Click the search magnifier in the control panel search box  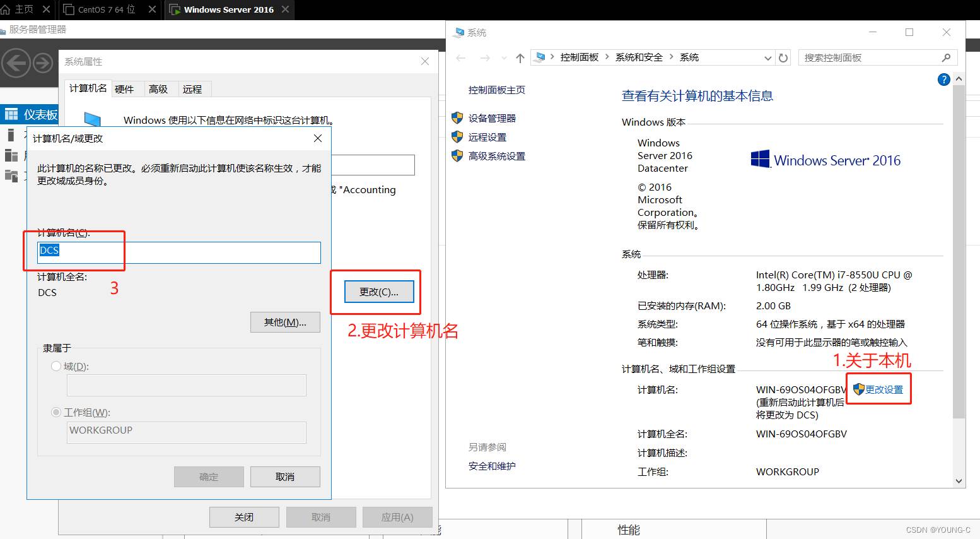point(946,58)
